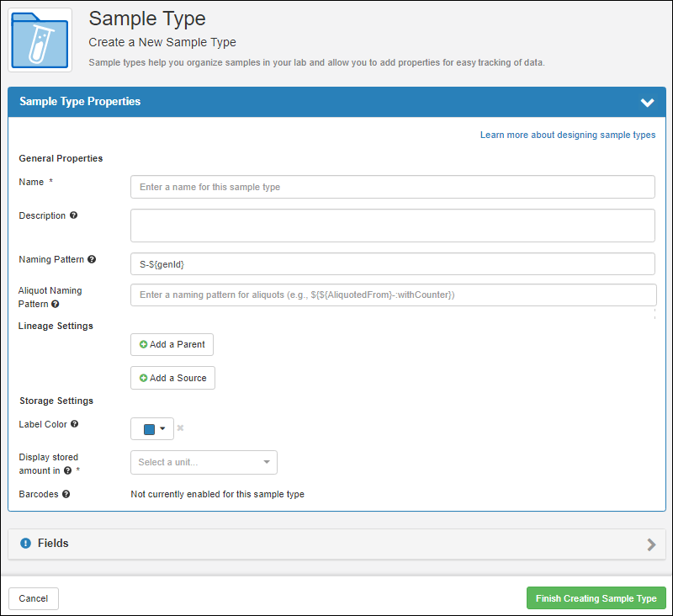Screen dimensions: 673x616
Task: Open the Select a unit dropdown
Action: coord(204,462)
